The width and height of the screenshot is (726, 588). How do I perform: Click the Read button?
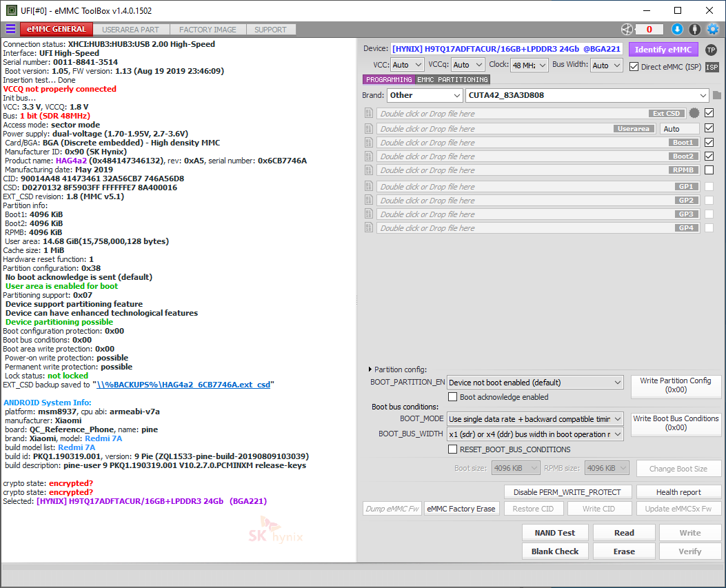click(624, 533)
